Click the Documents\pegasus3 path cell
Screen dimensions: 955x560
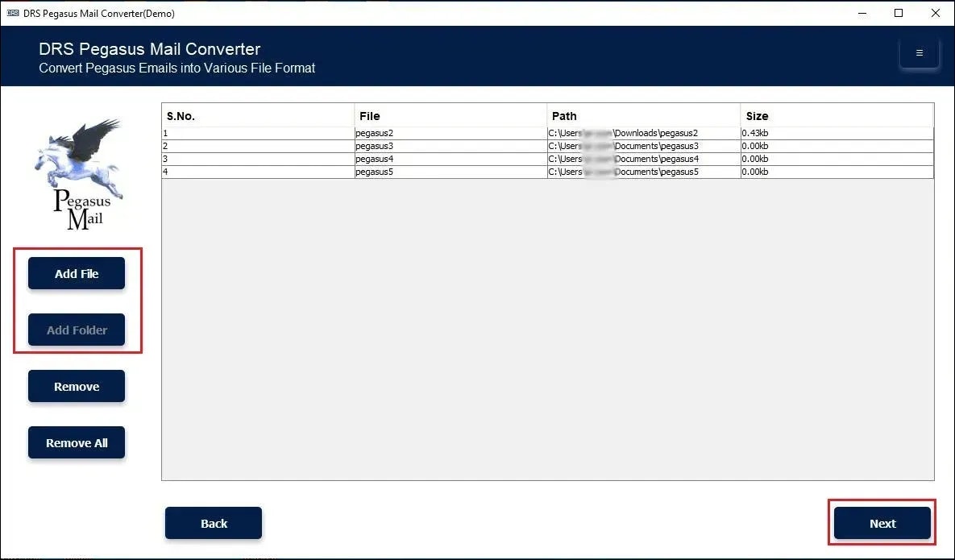644,146
